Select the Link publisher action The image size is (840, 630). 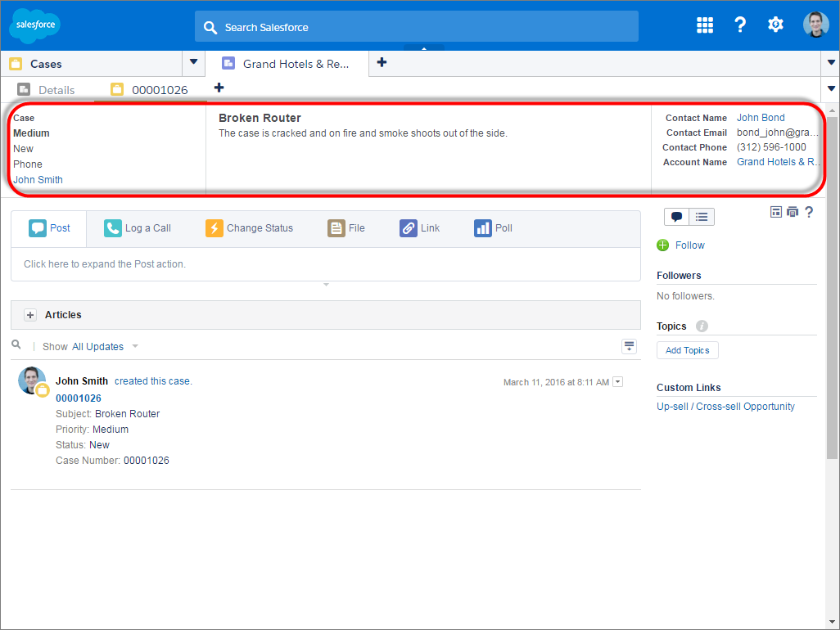point(419,228)
